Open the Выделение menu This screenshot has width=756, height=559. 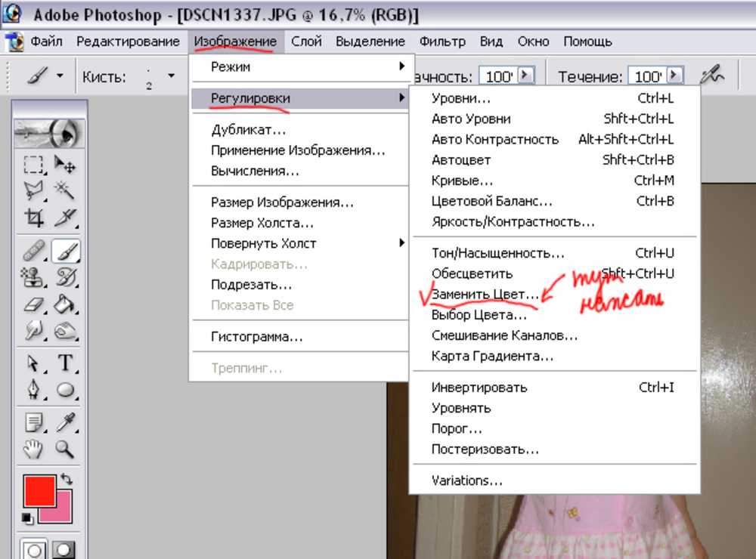coord(370,42)
